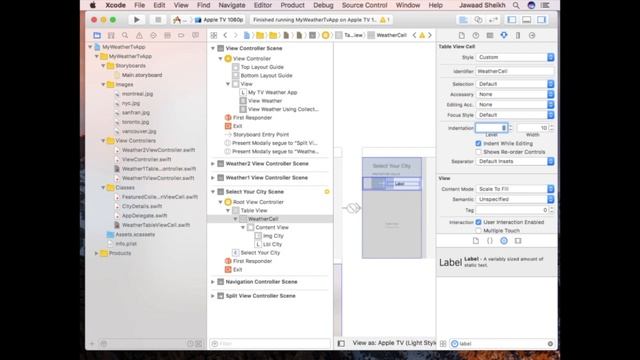Click the Identifier text field
Viewport: 640px width, 360px height.
click(x=515, y=71)
